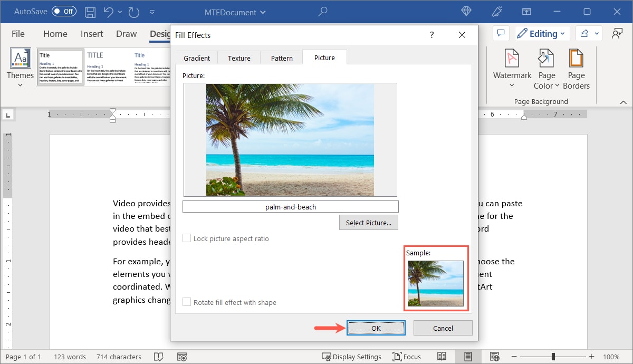Click the zoom slider in status bar

[x=553, y=357]
